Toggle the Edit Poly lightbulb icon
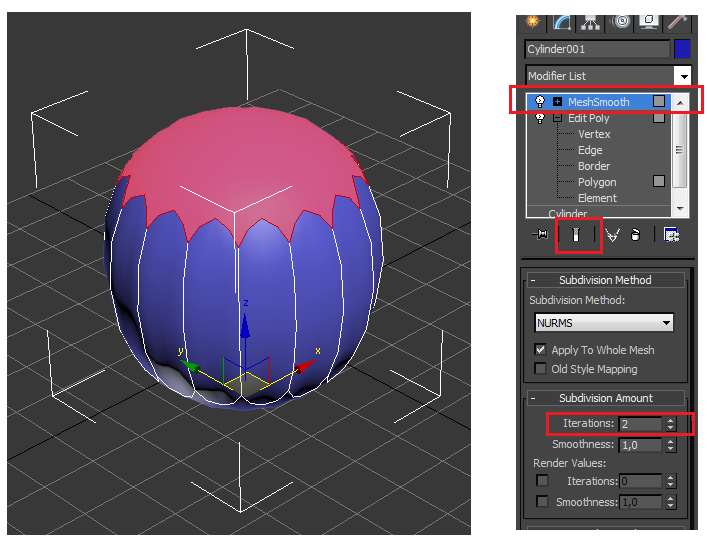 (540, 118)
